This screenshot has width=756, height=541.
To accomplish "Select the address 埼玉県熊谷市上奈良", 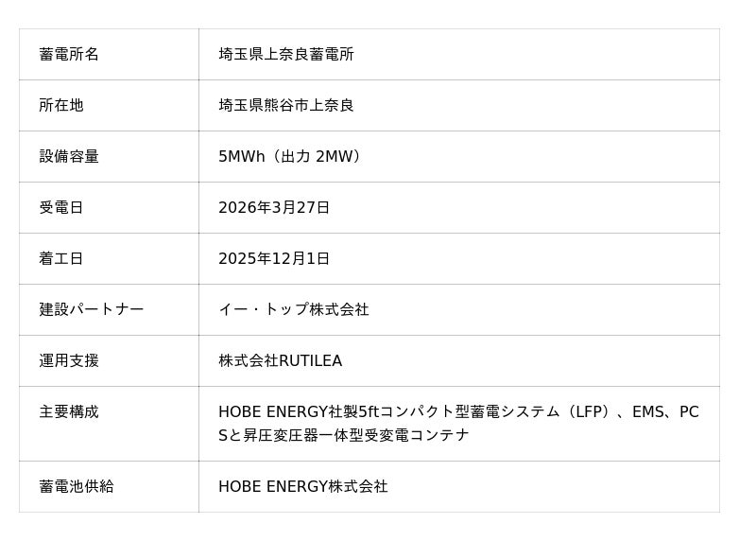I will (286, 105).
